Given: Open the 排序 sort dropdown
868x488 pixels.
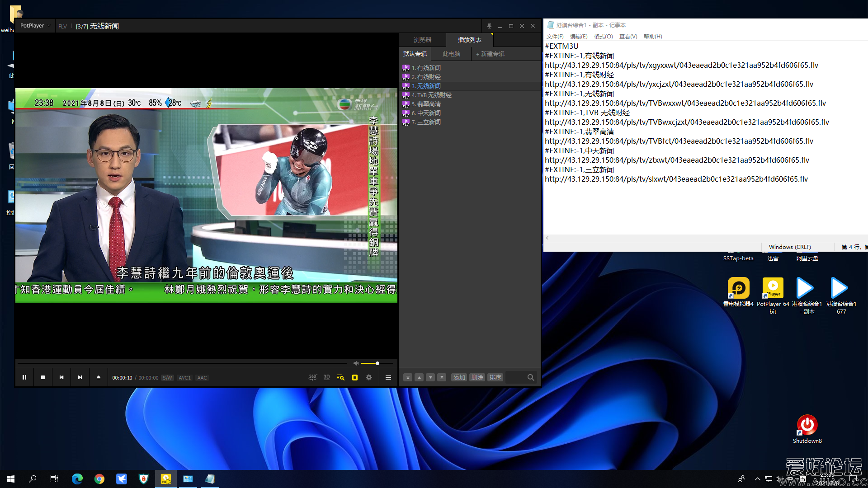Looking at the screenshot, I should [495, 377].
